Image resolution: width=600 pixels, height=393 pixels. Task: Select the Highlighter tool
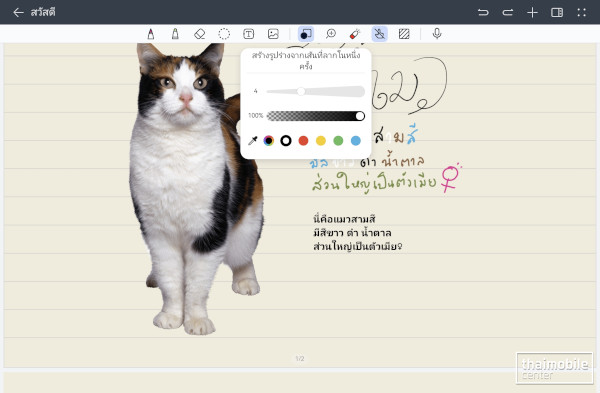(x=175, y=34)
